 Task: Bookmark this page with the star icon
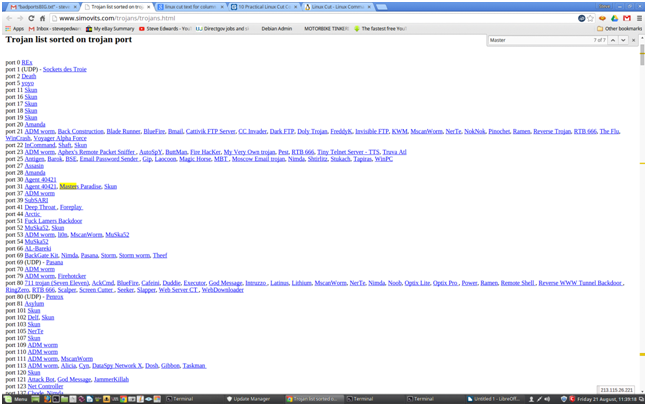(x=591, y=18)
